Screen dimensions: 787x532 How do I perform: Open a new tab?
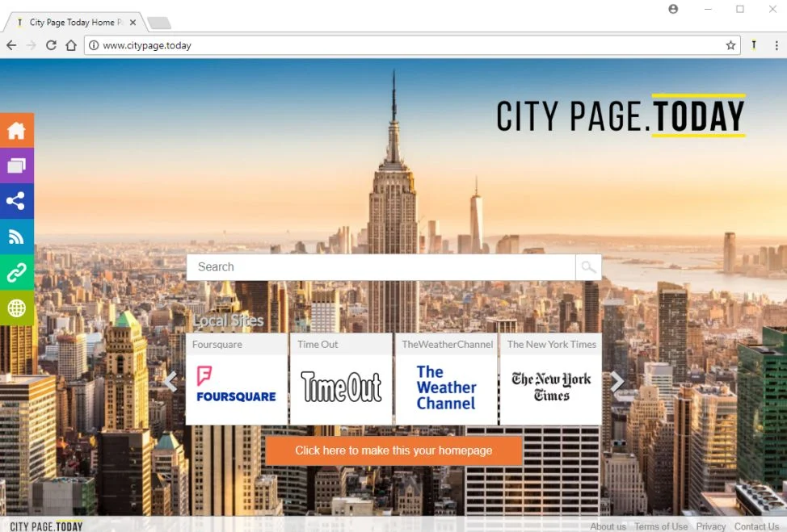[x=160, y=23]
